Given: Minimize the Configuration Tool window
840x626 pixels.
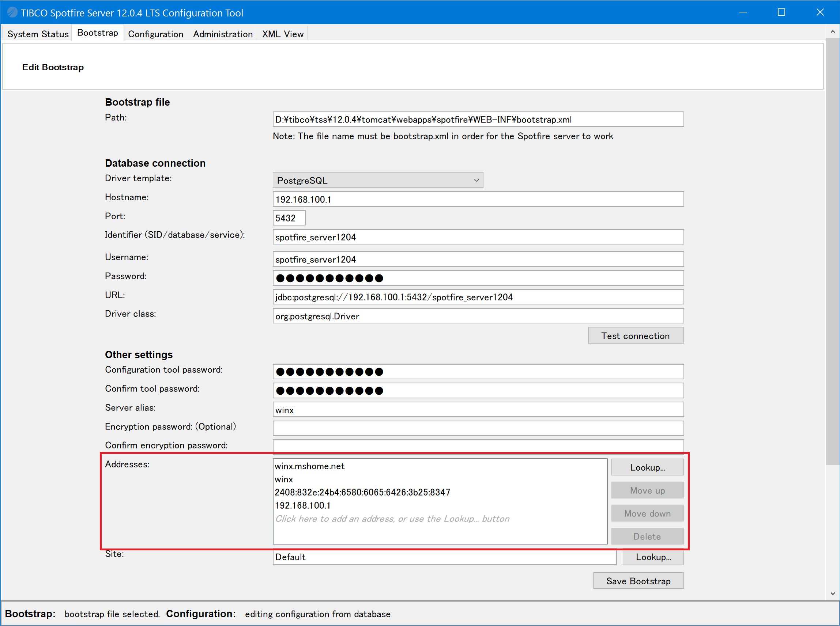Looking at the screenshot, I should tap(743, 12).
